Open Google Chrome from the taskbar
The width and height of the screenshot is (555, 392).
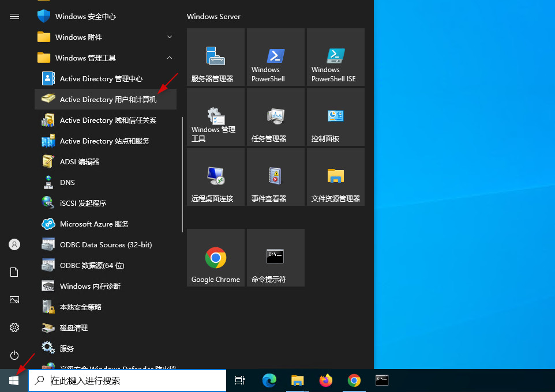(354, 380)
